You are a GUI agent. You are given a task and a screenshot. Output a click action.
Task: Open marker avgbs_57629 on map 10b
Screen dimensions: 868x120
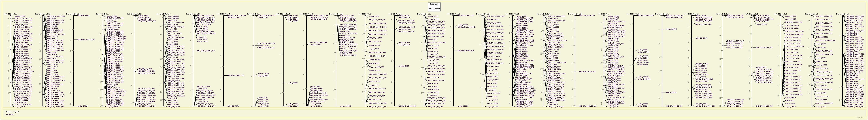pos(83,106)
